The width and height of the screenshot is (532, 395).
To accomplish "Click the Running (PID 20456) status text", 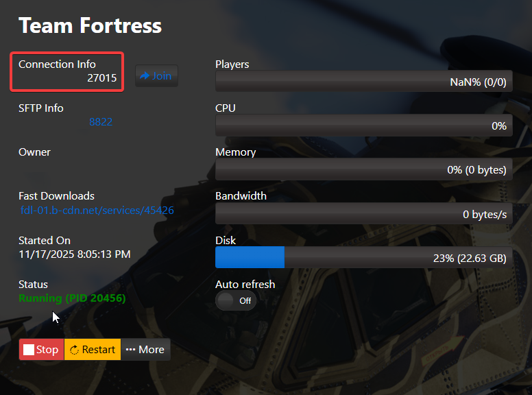I will point(72,298).
